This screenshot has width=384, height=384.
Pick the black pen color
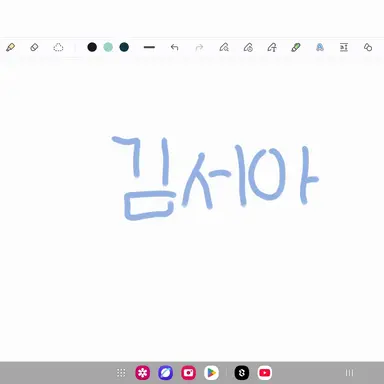coord(92,47)
